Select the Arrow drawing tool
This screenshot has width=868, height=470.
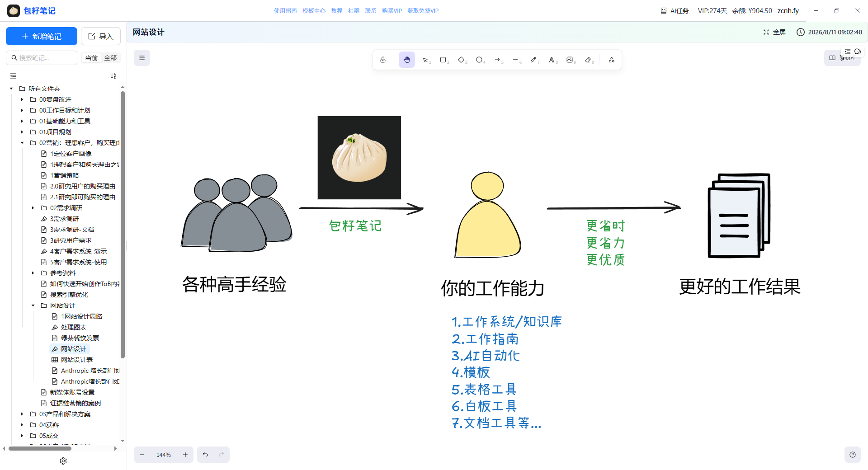(498, 60)
